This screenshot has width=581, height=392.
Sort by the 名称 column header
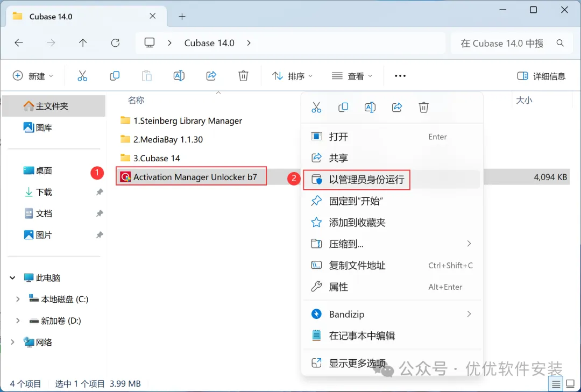tap(136, 101)
